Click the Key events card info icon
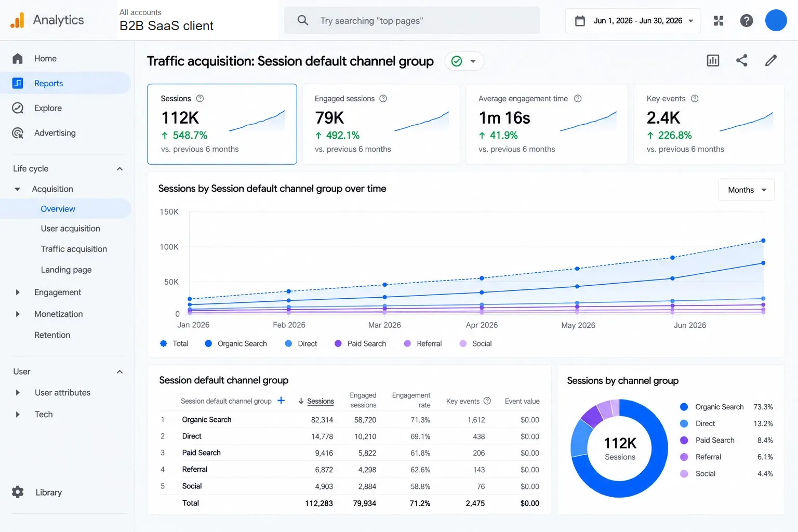Screen dimensions: 798x532 point(695,99)
